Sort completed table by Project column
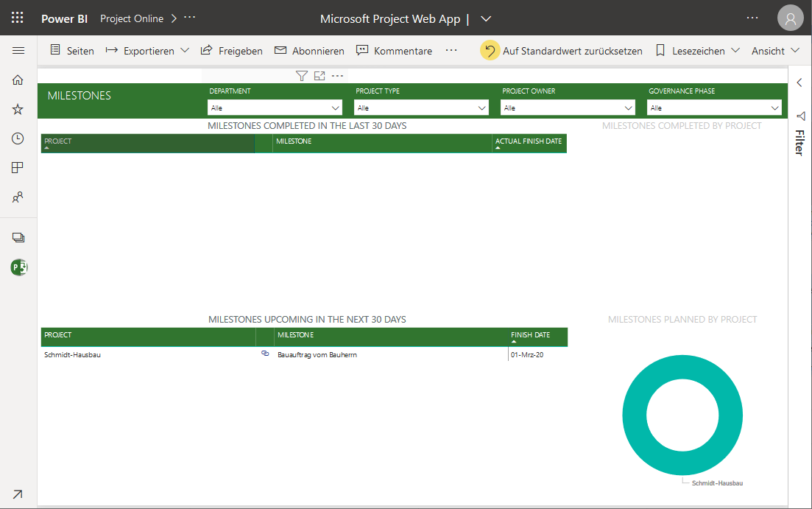812x509 pixels. (148, 143)
